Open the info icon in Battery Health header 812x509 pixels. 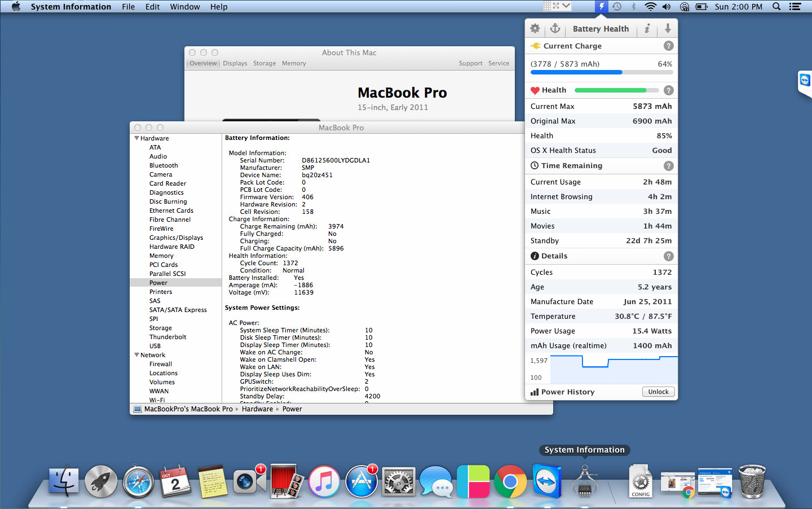point(647,28)
